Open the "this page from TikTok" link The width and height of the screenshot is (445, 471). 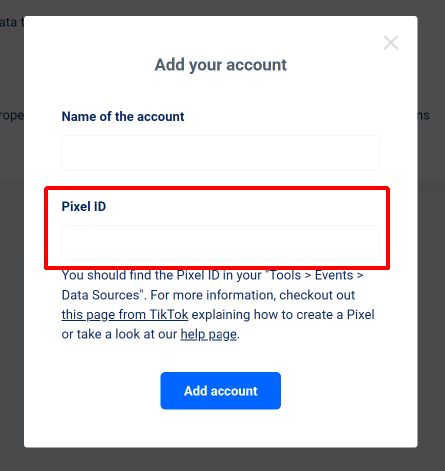[x=125, y=315]
